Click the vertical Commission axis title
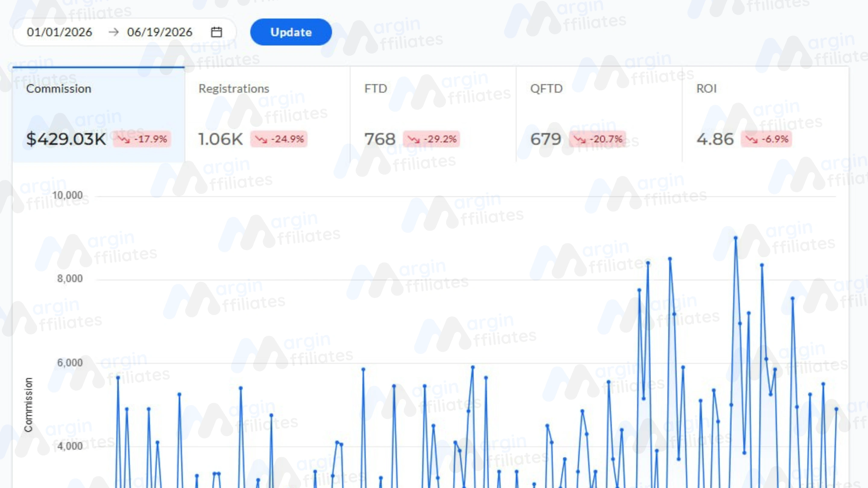 click(28, 405)
